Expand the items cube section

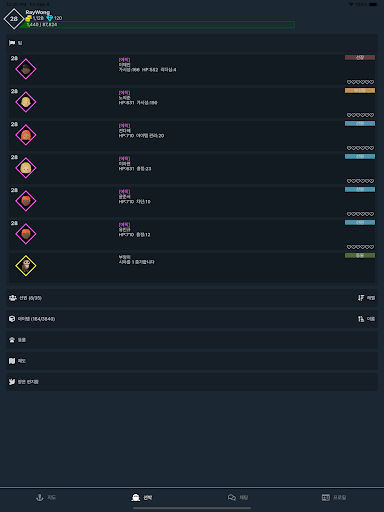coord(192,319)
